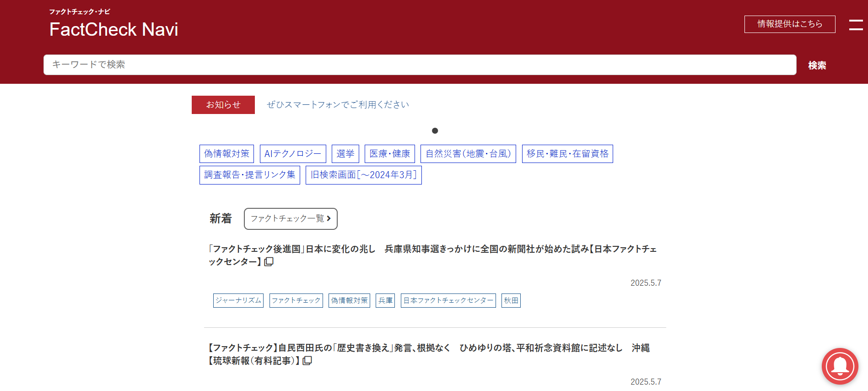Focus the キーワードで検索 search field
The width and height of the screenshot is (868, 391).
(420, 65)
